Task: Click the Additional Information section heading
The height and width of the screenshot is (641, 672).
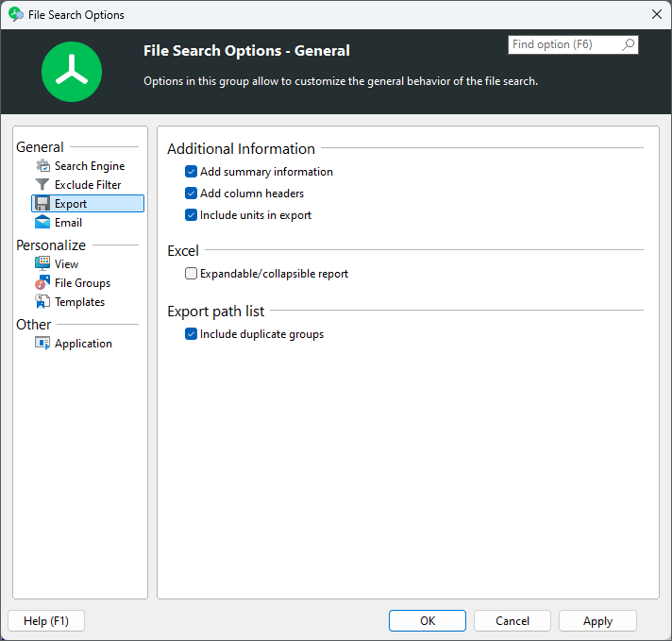Action: point(241,149)
